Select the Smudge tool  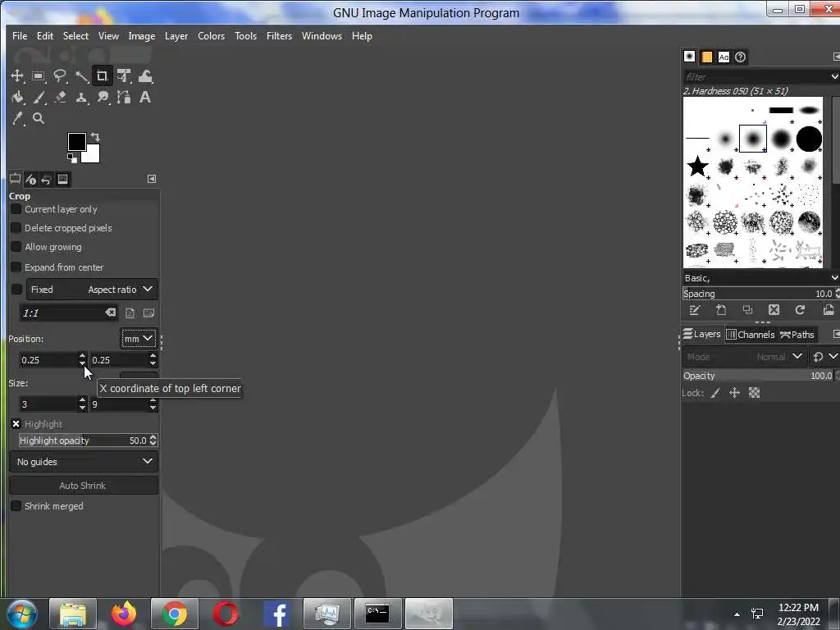[103, 98]
